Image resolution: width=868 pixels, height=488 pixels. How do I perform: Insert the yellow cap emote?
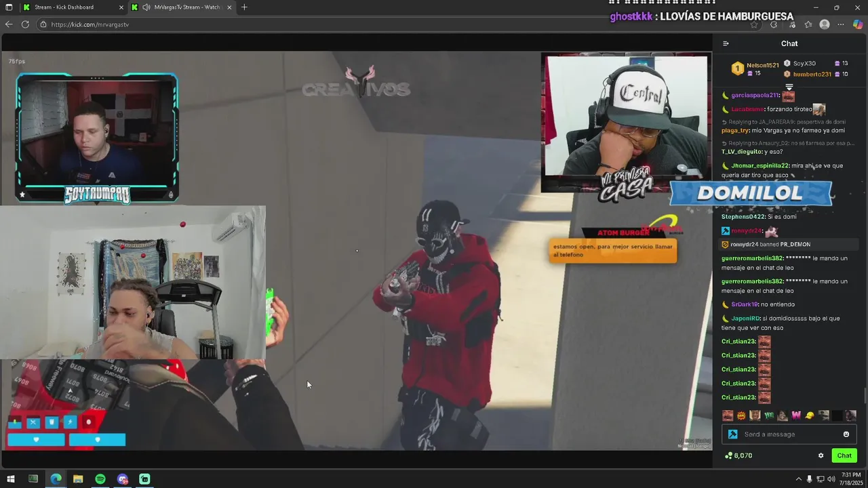pyautogui.click(x=810, y=415)
